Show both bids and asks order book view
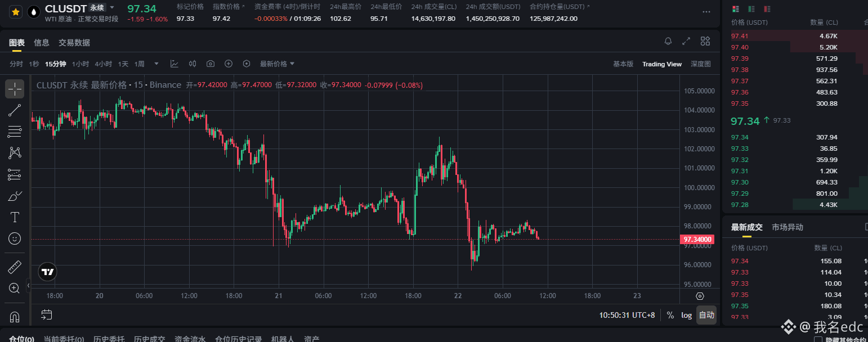868x342 pixels. [x=735, y=9]
